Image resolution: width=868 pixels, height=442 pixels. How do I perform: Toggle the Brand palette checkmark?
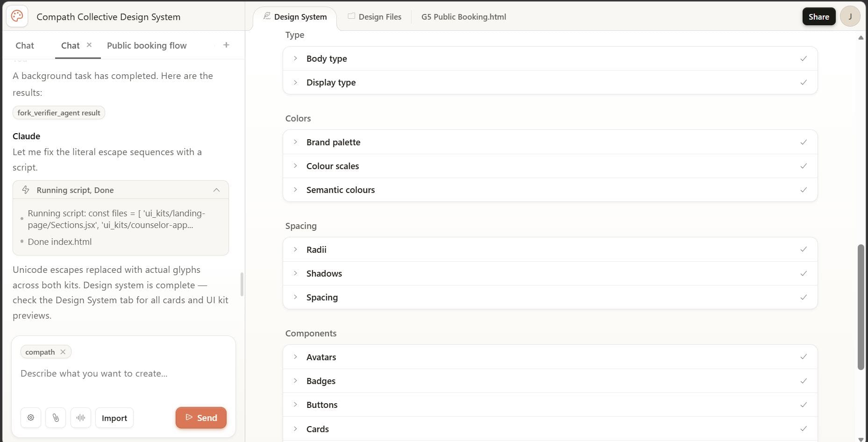pos(803,142)
